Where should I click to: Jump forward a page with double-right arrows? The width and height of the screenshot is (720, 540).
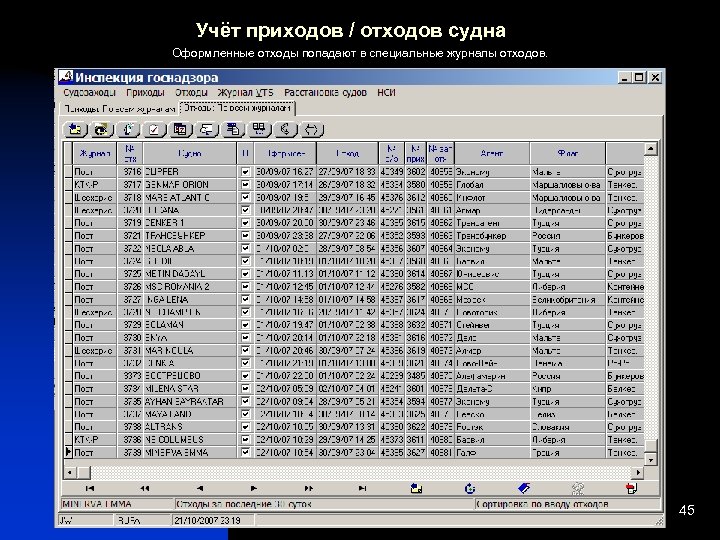(309, 489)
